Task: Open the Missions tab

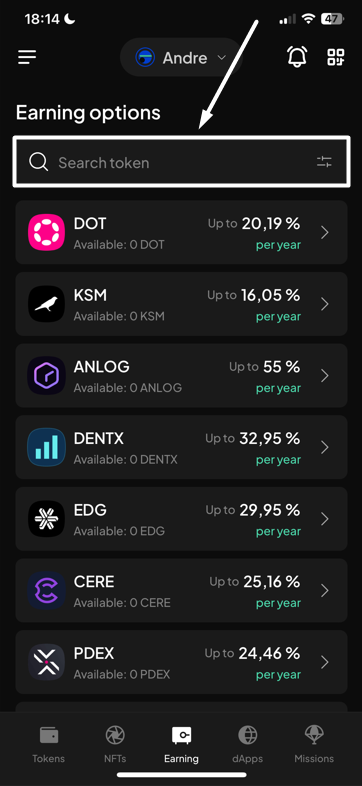Action: click(314, 744)
